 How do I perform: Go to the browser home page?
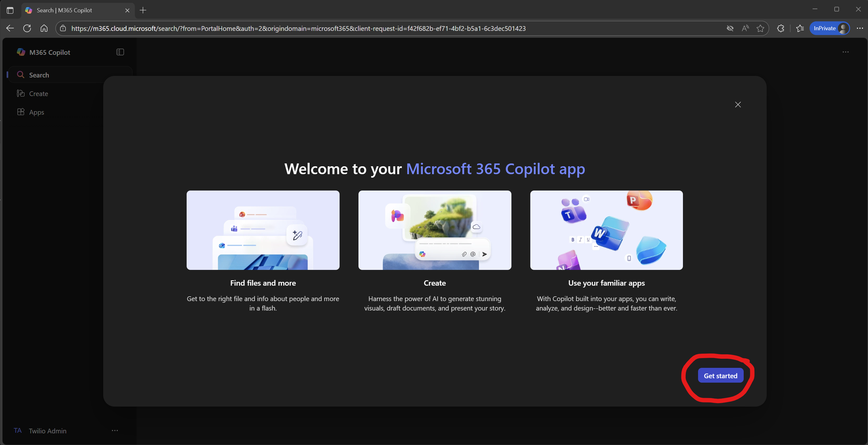coord(44,28)
